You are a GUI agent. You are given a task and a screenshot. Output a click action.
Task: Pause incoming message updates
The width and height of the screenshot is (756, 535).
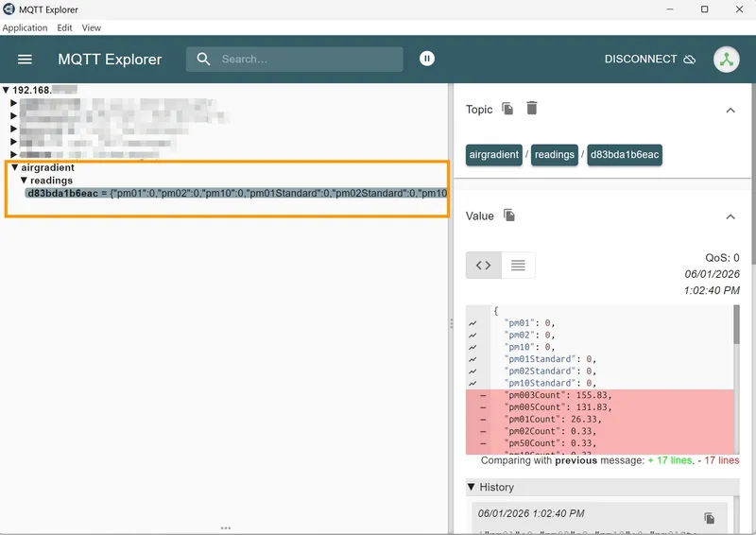[x=427, y=59]
